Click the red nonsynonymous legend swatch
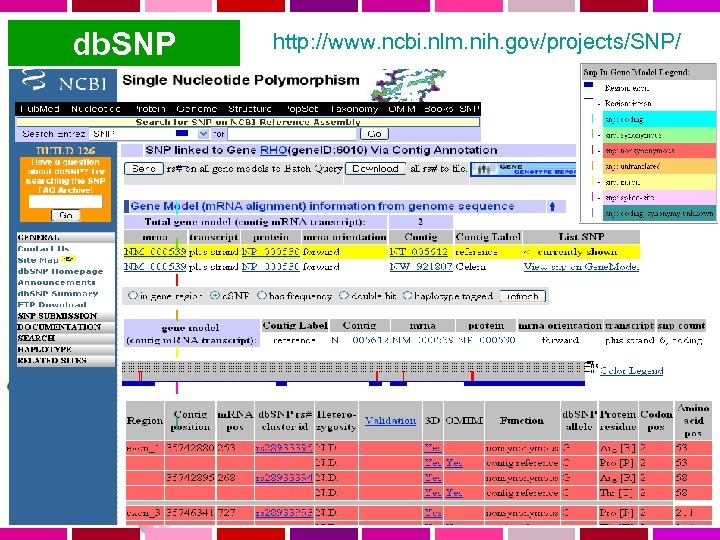The height and width of the screenshot is (540, 720). 659,151
